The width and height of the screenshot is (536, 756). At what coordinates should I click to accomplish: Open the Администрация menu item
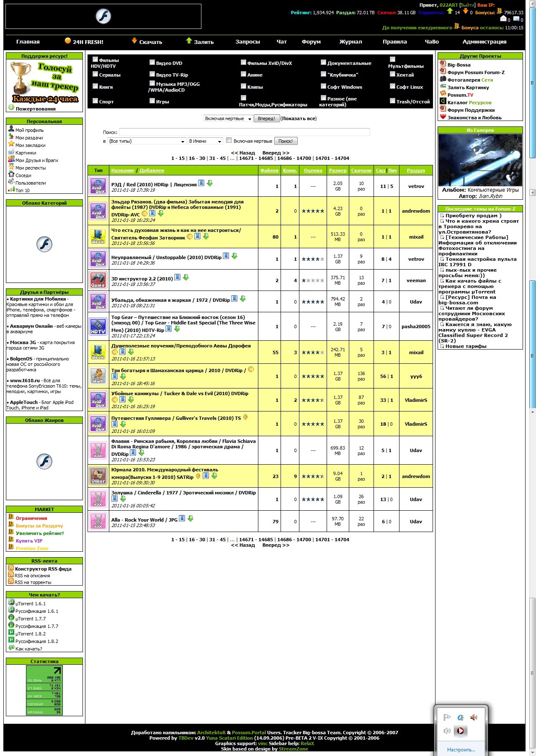[484, 42]
